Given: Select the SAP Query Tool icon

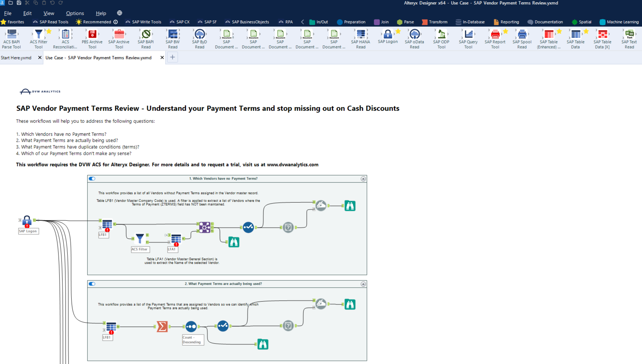Looking at the screenshot, I should pos(468,35).
